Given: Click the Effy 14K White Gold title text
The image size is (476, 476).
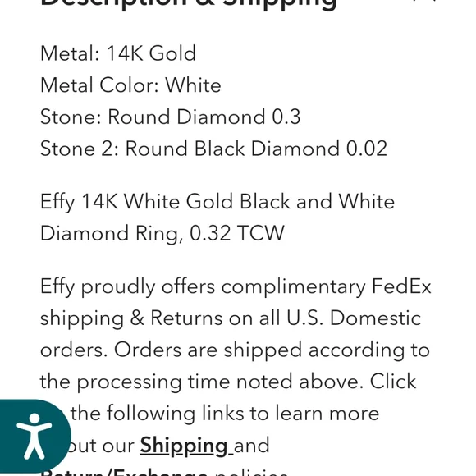Looking at the screenshot, I should click(x=217, y=202).
